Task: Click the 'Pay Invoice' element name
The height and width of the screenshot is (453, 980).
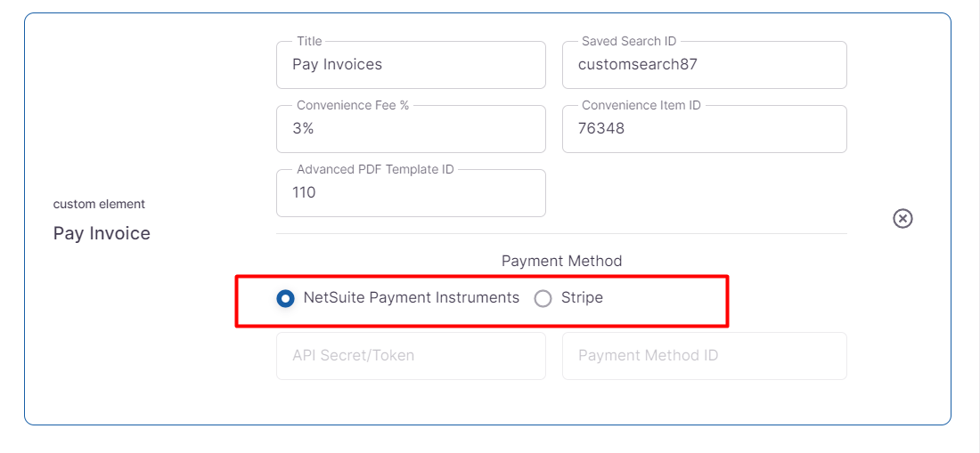Action: pos(102,233)
